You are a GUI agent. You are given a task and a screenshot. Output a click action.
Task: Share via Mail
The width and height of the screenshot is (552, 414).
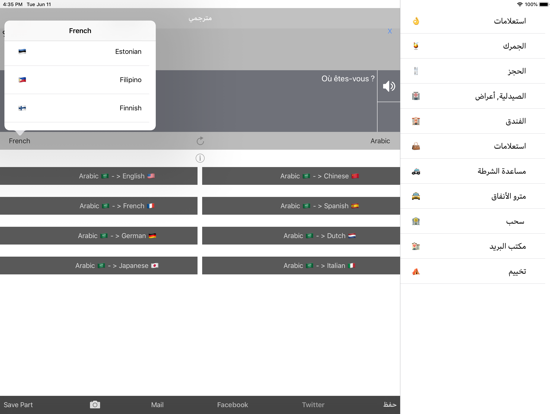point(157,405)
